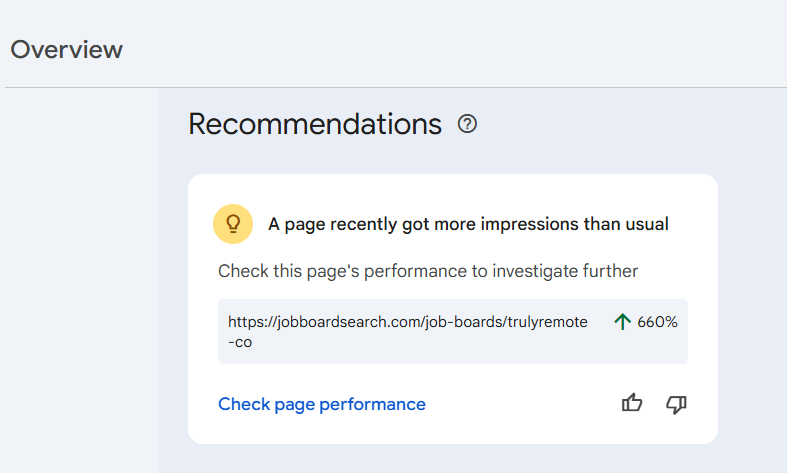Click the blank left sidebar panel

point(80,280)
